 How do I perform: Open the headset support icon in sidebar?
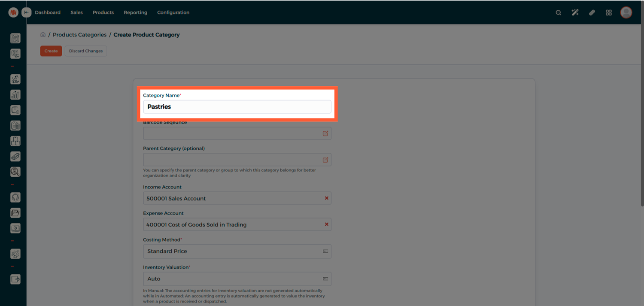(x=15, y=197)
